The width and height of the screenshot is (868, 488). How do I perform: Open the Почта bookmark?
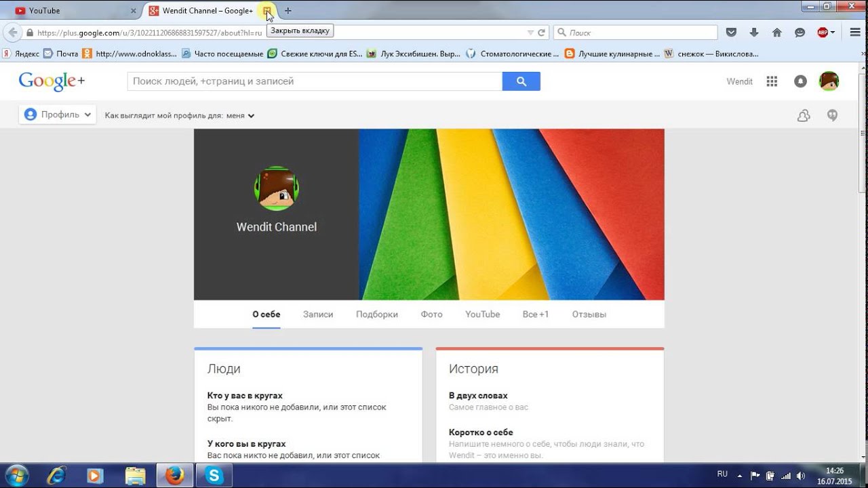60,54
